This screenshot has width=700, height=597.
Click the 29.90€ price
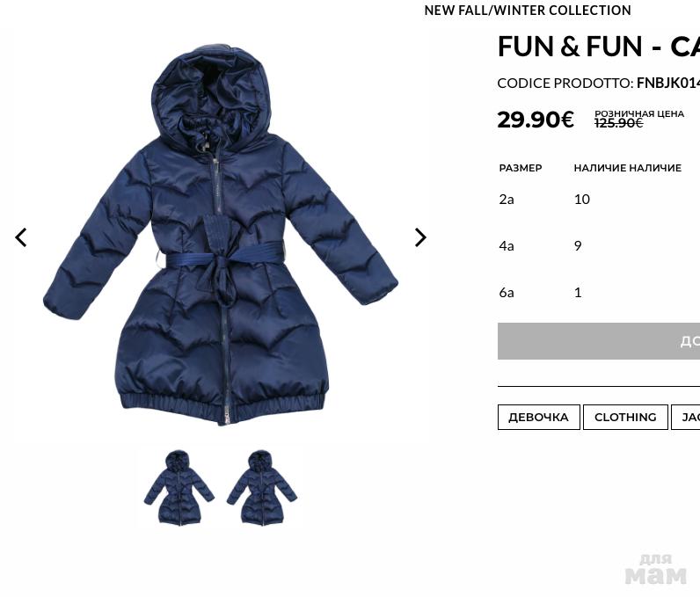[x=536, y=120]
